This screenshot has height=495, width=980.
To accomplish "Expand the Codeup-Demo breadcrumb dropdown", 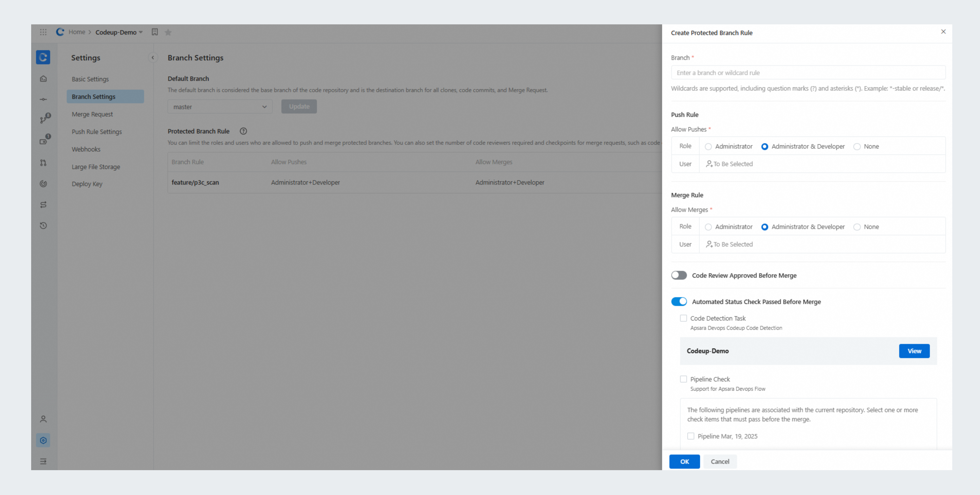I will tap(141, 32).
